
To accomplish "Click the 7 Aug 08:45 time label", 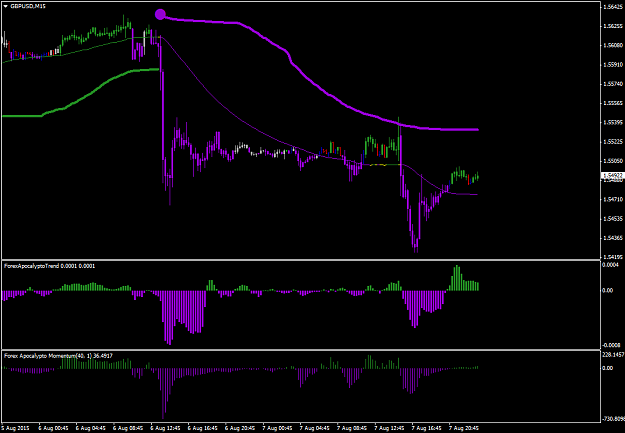I will 352,428.
